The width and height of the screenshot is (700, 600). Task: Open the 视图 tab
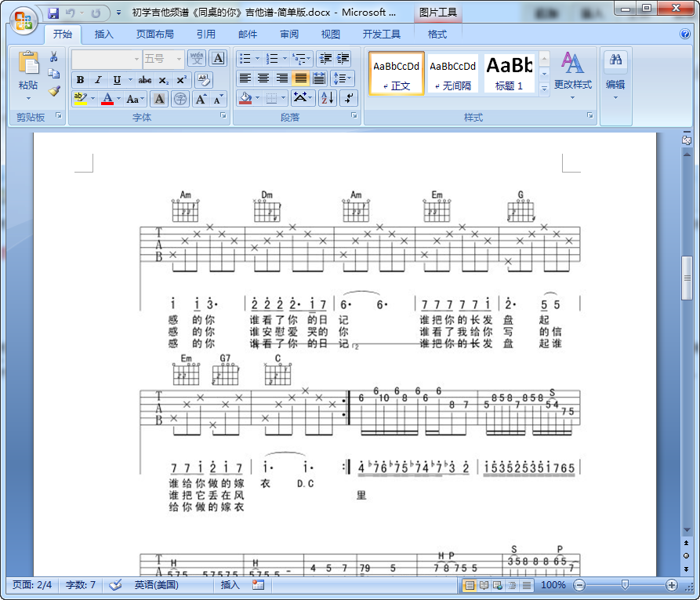pyautogui.click(x=330, y=35)
